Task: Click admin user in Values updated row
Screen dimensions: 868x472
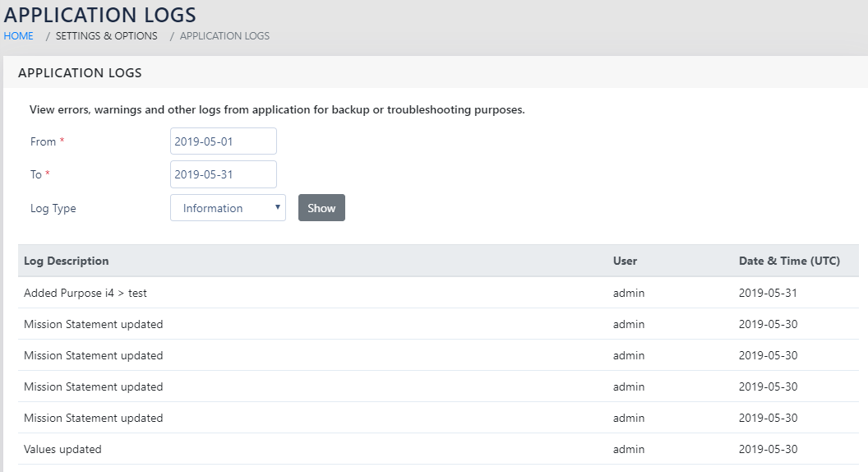Action: tap(629, 449)
